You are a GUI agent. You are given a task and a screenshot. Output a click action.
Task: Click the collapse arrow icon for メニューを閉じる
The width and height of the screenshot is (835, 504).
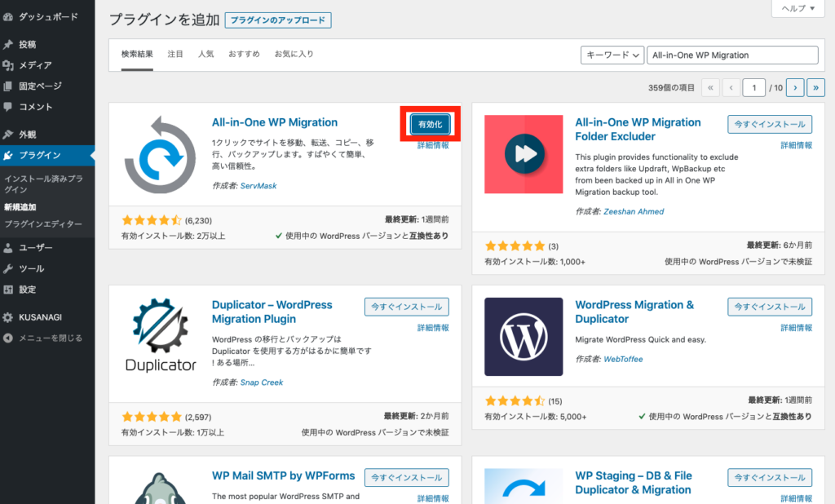click(7, 338)
